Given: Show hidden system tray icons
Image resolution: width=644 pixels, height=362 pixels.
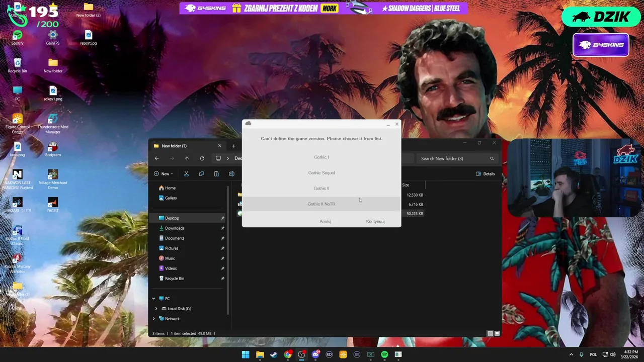Looking at the screenshot, I should point(571,354).
